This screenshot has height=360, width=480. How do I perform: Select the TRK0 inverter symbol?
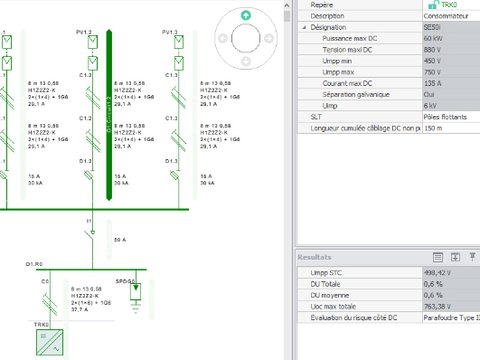[x=50, y=342]
